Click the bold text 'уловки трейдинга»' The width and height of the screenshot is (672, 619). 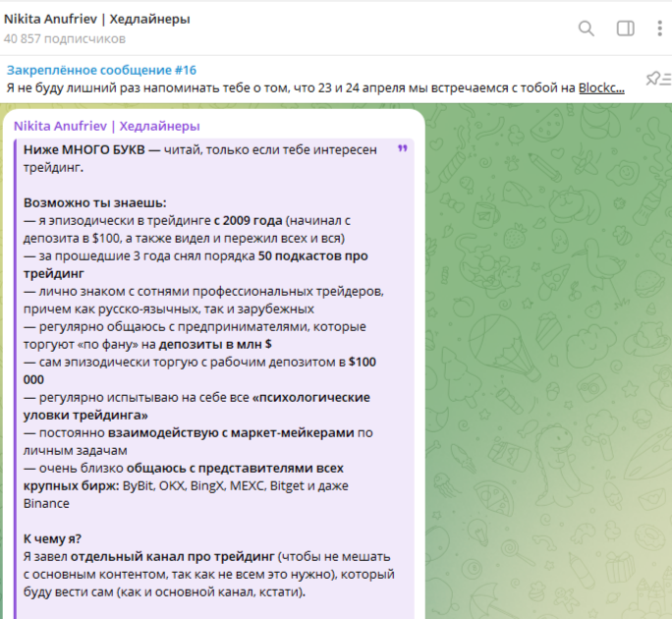(x=85, y=416)
